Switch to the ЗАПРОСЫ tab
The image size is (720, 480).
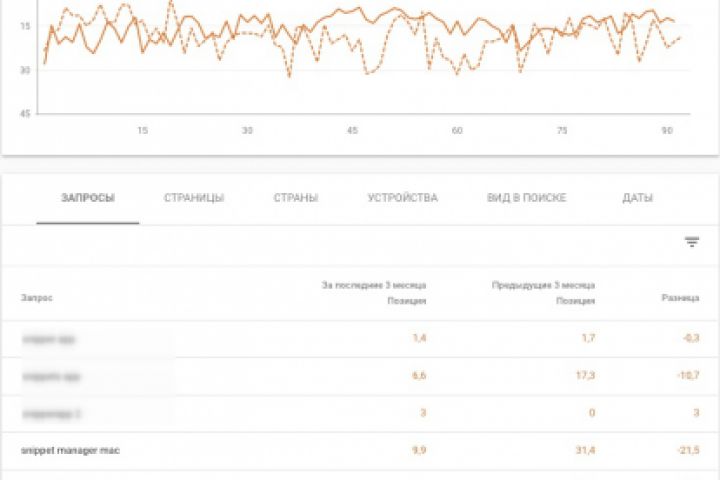pos(88,198)
